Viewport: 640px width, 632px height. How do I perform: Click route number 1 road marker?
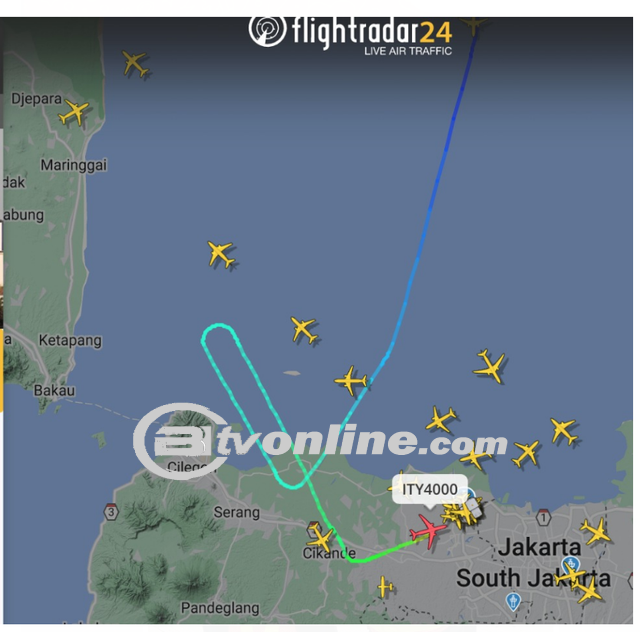(543, 517)
